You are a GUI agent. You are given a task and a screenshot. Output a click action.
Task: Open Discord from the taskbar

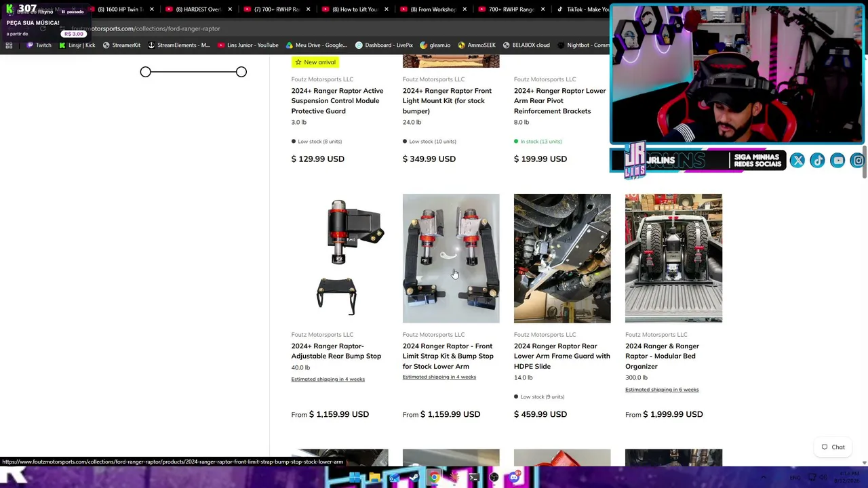click(514, 478)
